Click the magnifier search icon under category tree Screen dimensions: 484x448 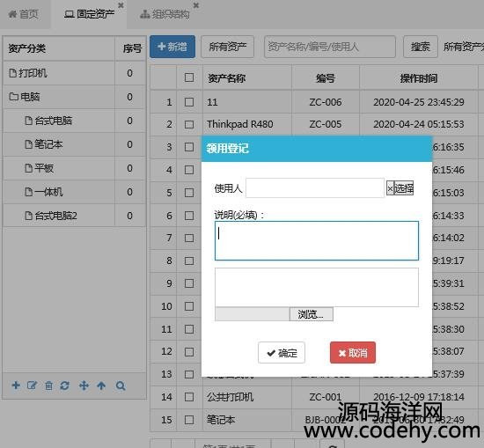(121, 386)
